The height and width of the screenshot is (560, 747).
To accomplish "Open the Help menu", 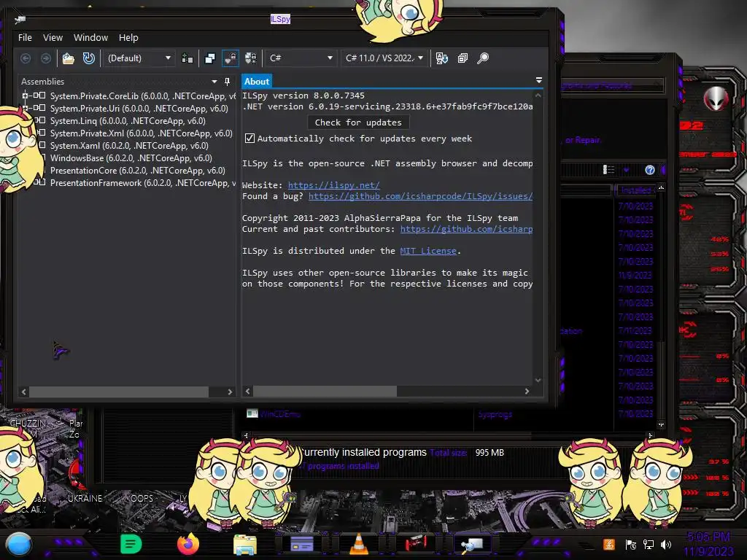I will pyautogui.click(x=128, y=38).
